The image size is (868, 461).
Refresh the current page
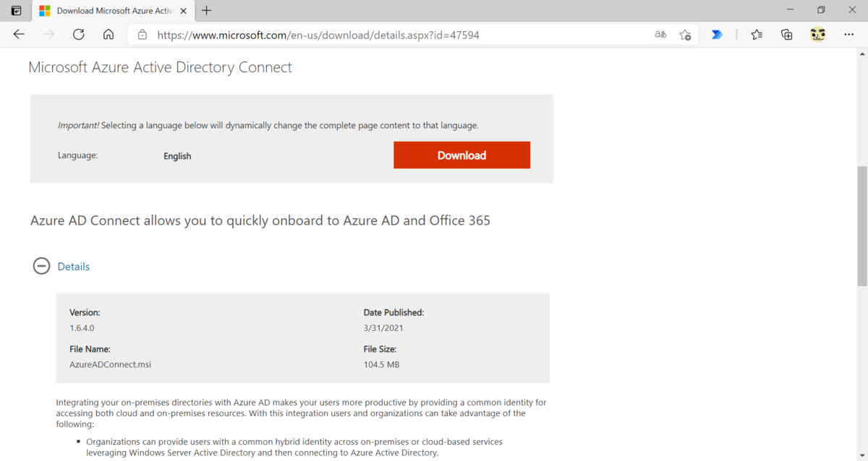(x=79, y=35)
